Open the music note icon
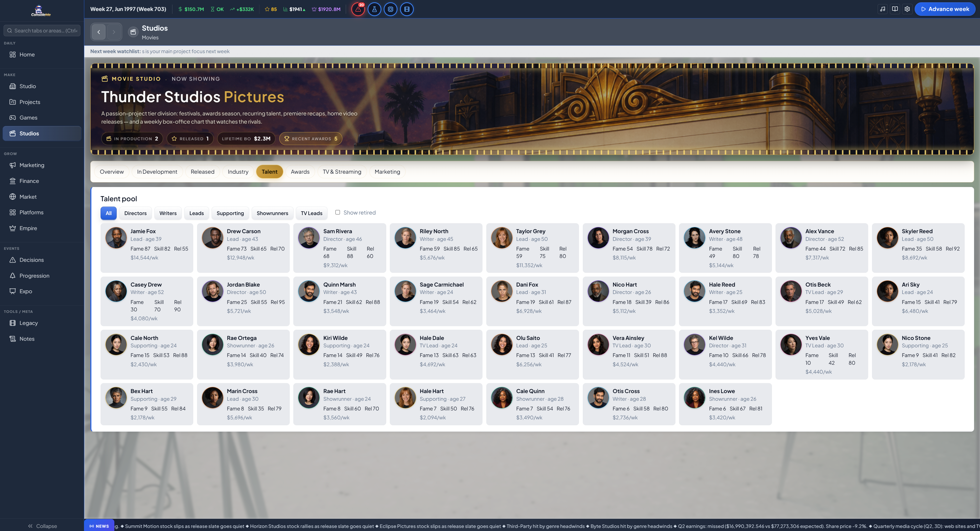This screenshot has height=531, width=980. [882, 9]
